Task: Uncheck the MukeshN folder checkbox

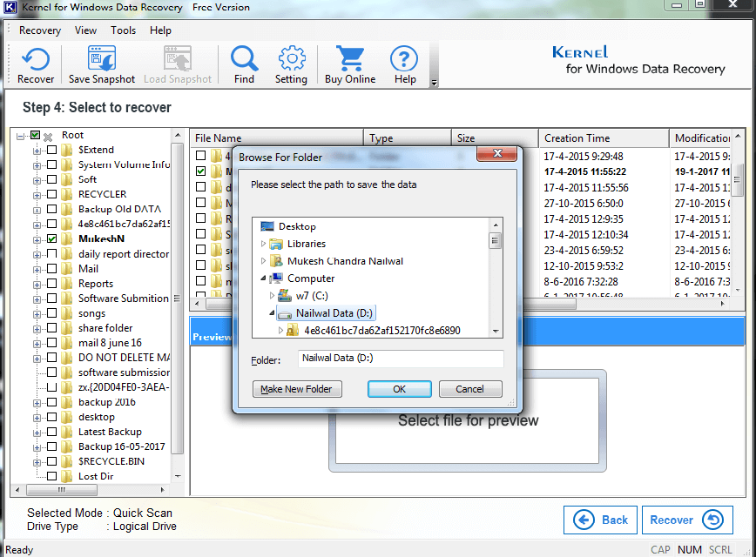Action: tap(52, 238)
